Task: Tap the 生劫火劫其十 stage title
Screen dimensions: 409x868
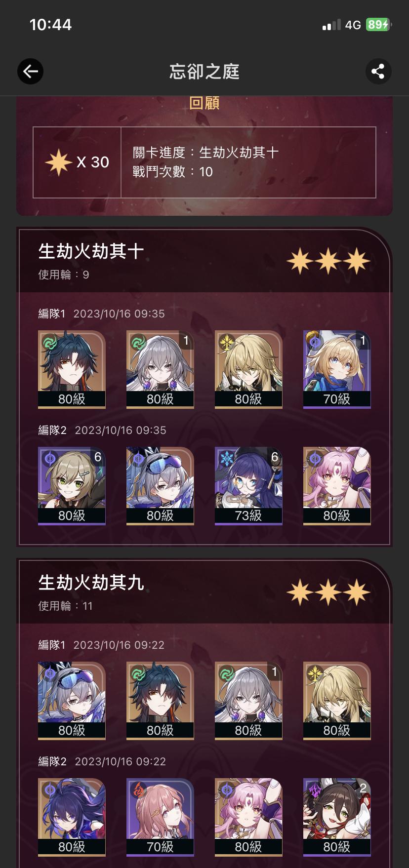Action: (91, 251)
